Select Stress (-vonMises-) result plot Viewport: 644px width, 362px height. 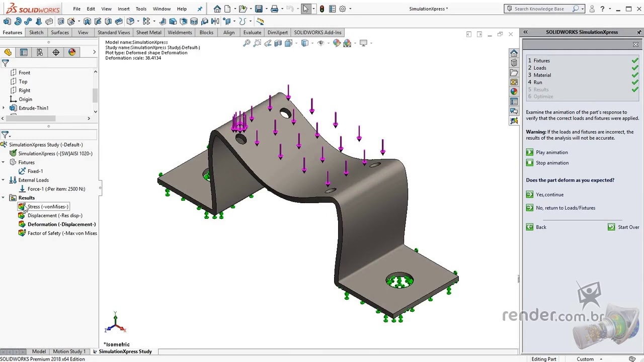48,207
